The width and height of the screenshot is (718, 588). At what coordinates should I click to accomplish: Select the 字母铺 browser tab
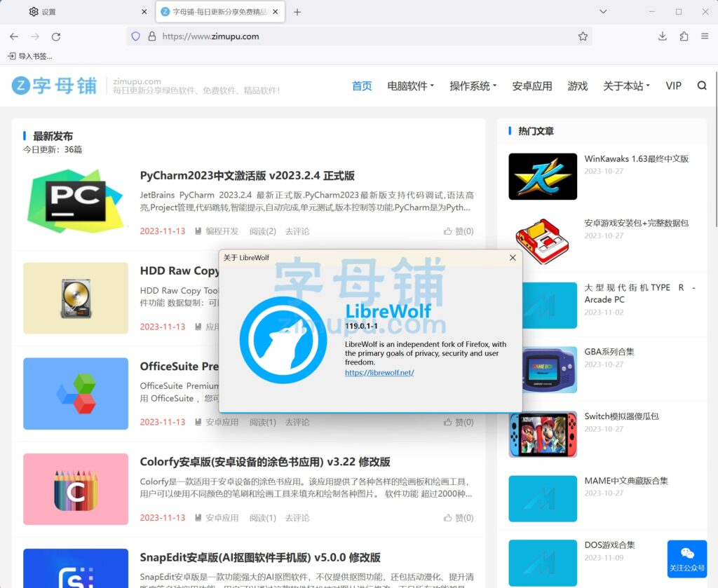[x=219, y=12]
